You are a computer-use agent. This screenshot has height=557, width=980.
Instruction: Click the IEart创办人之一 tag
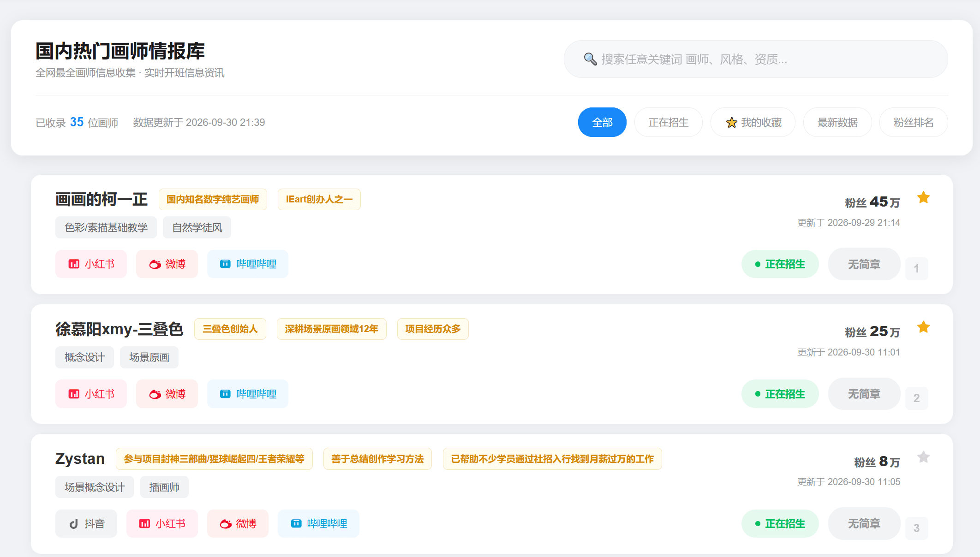coord(319,199)
